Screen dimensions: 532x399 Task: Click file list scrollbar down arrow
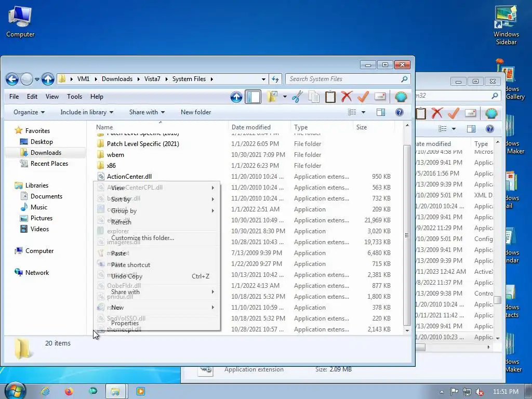point(407,330)
